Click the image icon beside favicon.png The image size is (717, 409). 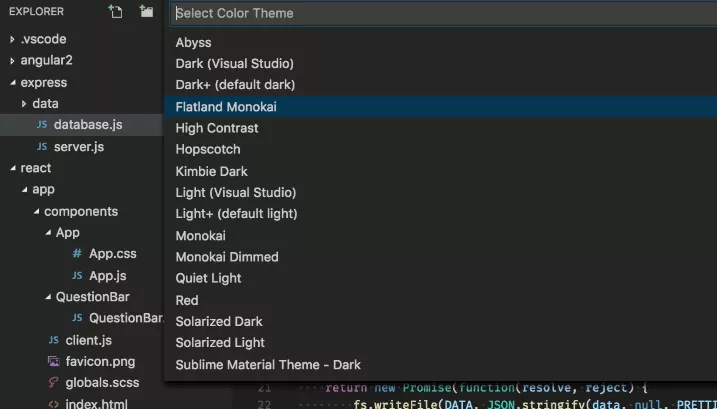[54, 361]
